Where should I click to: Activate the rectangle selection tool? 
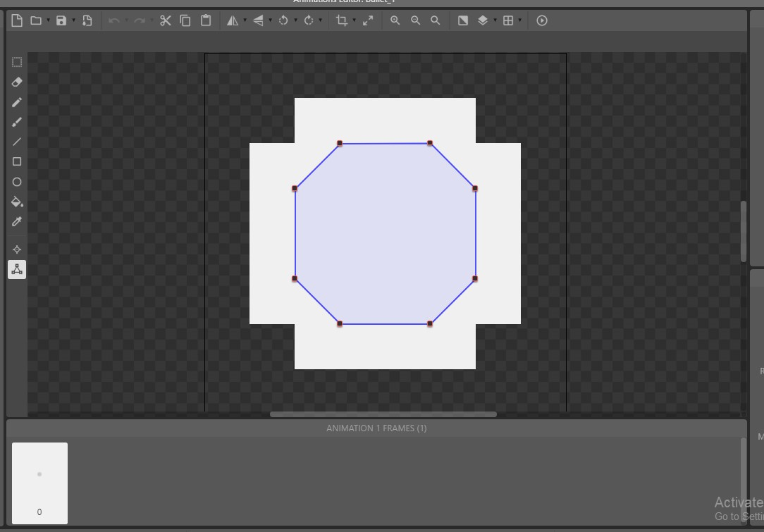point(17,62)
